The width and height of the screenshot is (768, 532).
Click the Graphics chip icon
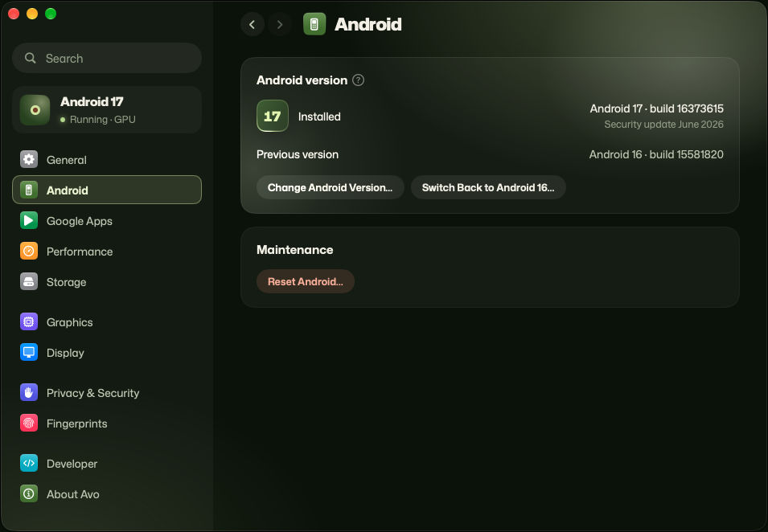point(29,322)
